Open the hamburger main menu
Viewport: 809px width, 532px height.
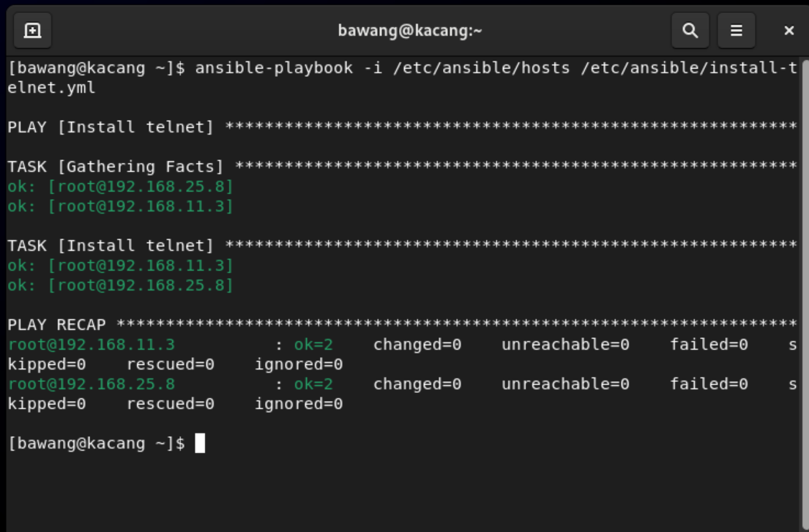point(737,31)
